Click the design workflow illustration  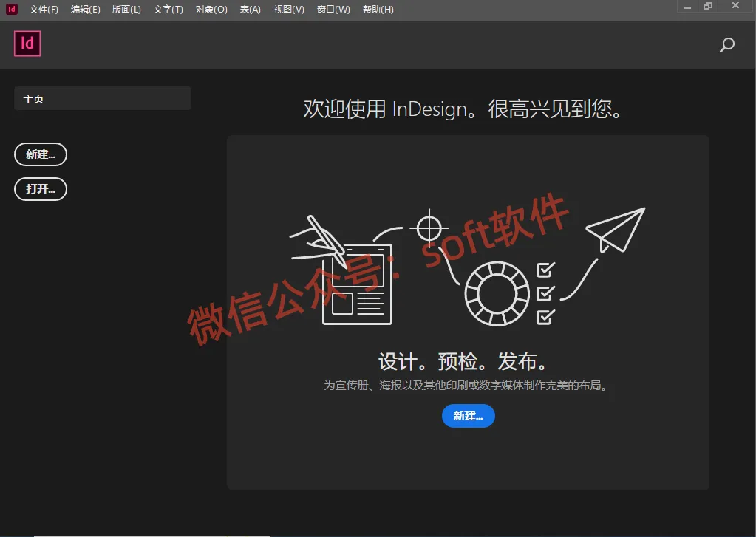click(x=467, y=267)
